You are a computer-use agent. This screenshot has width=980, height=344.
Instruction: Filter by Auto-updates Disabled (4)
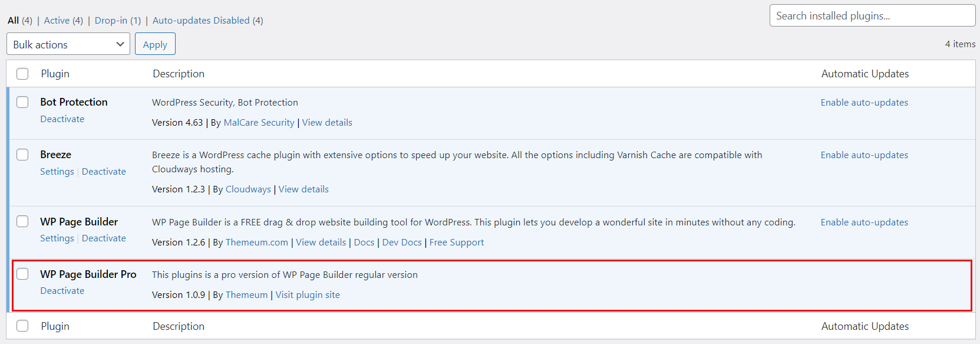pos(208,21)
